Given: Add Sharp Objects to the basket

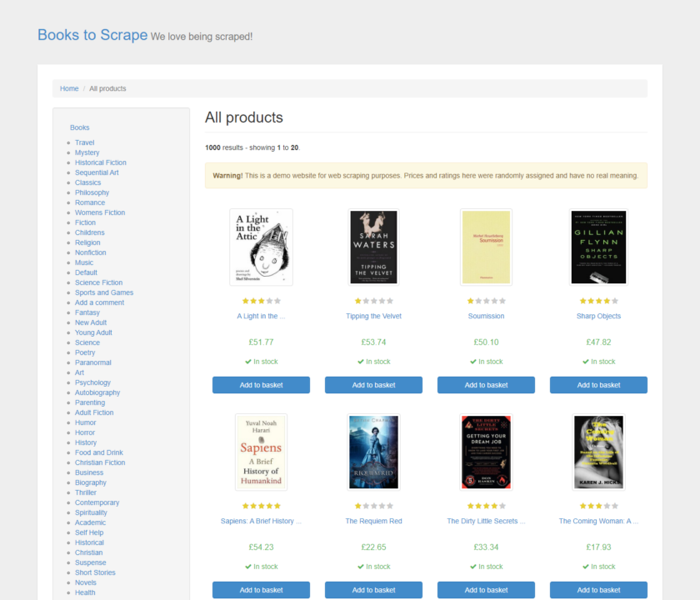Looking at the screenshot, I should point(597,385).
